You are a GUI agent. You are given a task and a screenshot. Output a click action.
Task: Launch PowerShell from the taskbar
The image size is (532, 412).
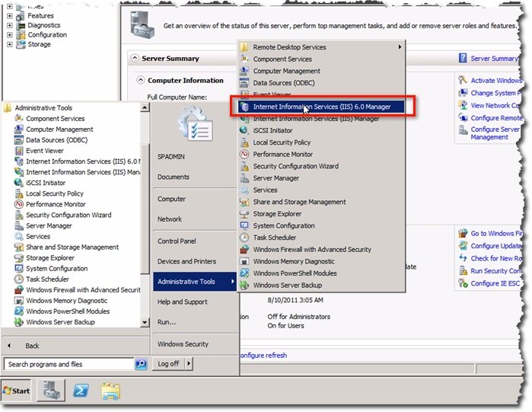81,391
